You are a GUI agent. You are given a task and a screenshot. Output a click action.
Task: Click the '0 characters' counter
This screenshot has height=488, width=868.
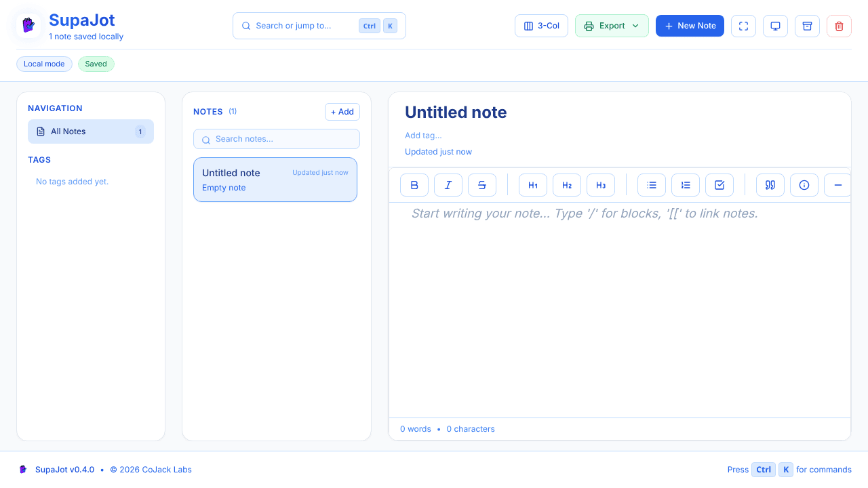[471, 429]
